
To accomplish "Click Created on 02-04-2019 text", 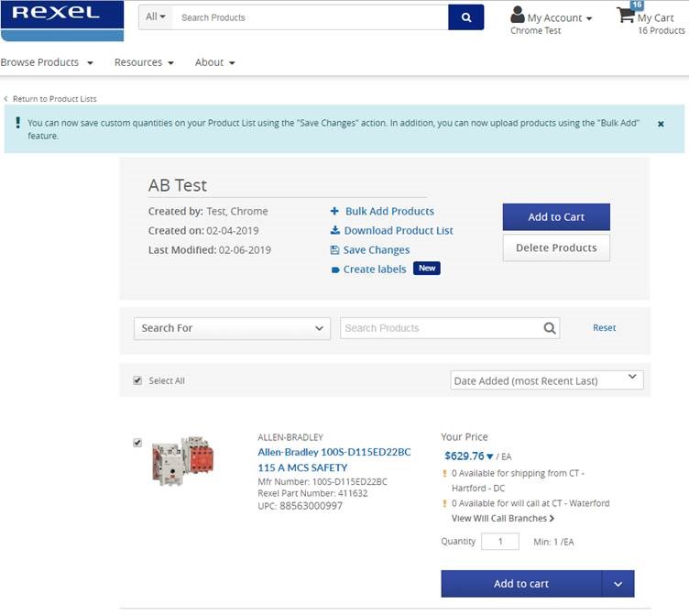I will (x=203, y=230).
